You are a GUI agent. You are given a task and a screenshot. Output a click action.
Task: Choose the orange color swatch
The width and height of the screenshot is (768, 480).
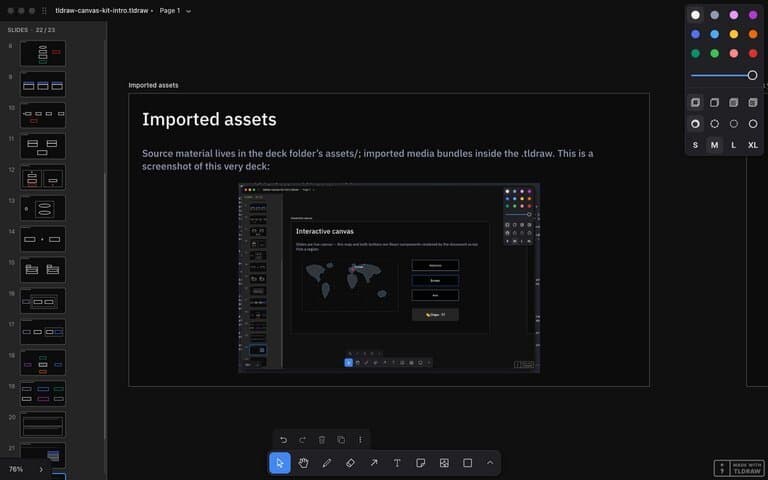click(753, 34)
